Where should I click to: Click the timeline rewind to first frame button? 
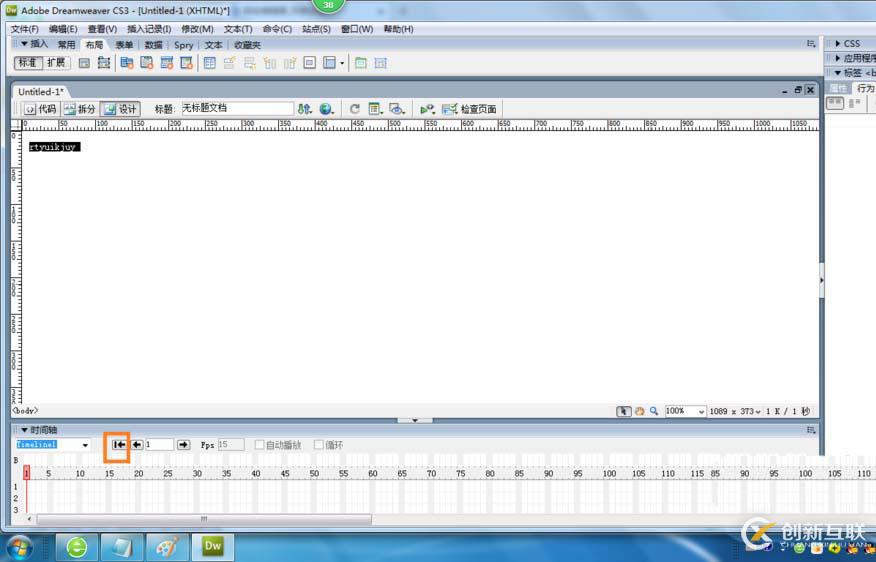119,445
